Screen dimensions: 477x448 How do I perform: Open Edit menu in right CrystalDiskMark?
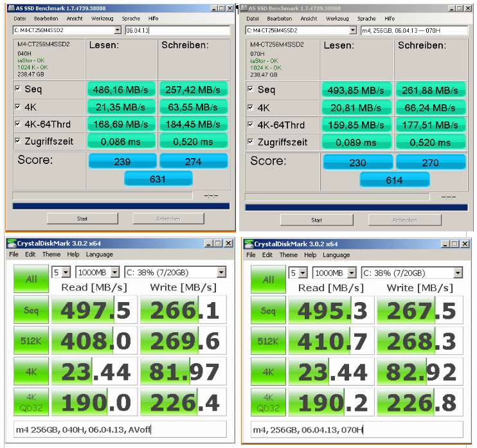point(267,255)
